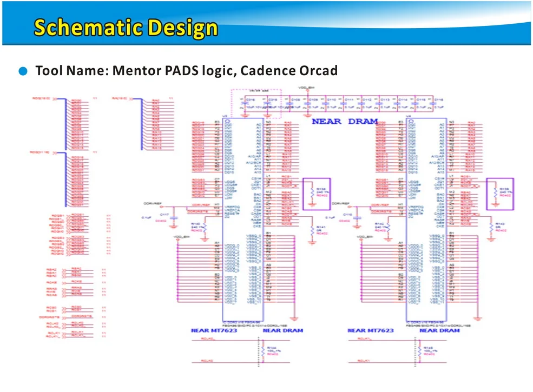Select the C114 decoupling capacitor
Screen dimensions: 533x392
tap(397, 103)
